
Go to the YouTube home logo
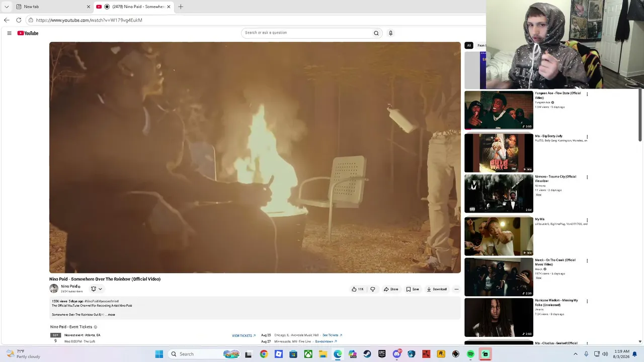(28, 33)
